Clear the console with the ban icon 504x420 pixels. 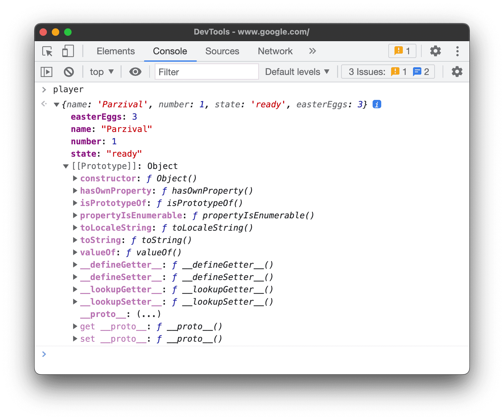click(69, 72)
